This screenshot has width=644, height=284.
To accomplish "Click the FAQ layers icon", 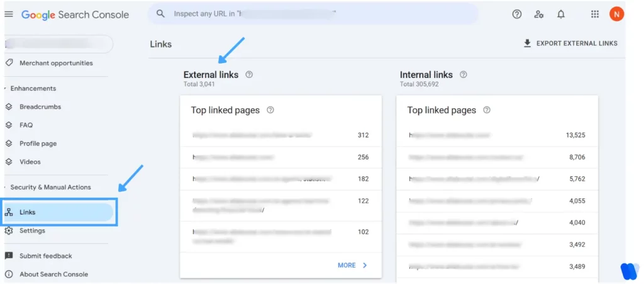I will coord(9,125).
